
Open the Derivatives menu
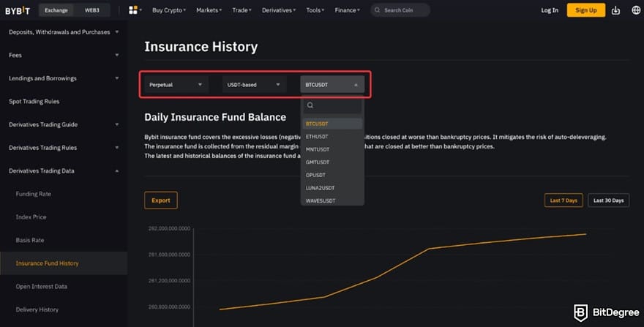[x=279, y=10]
